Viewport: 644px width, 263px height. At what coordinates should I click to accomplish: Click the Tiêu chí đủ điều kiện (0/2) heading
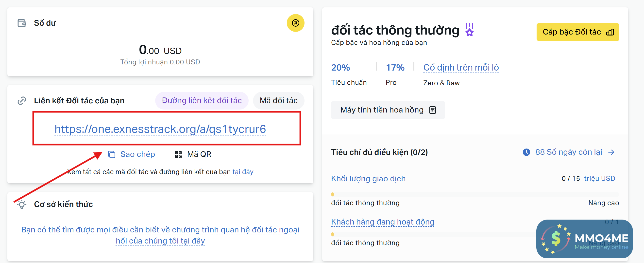tap(379, 152)
